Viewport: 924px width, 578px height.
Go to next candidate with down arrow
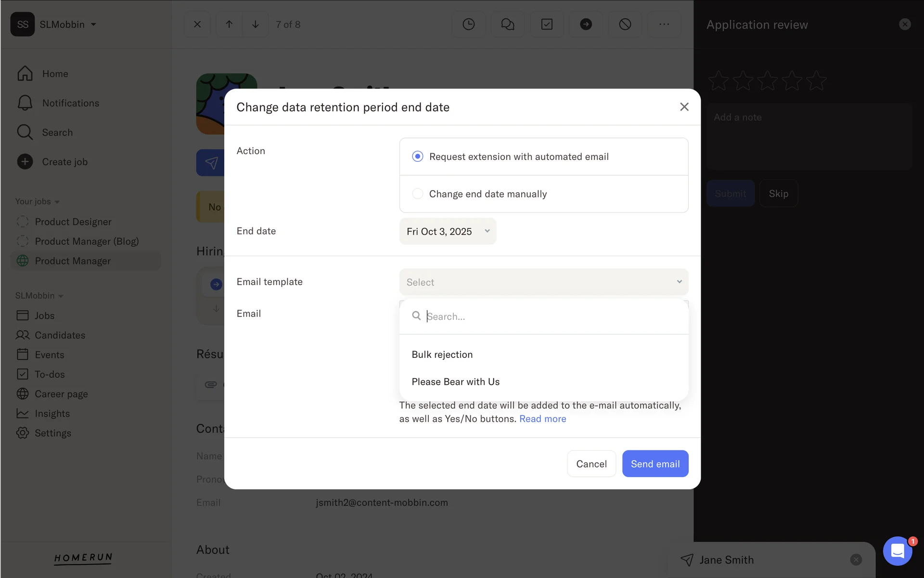pyautogui.click(x=255, y=24)
